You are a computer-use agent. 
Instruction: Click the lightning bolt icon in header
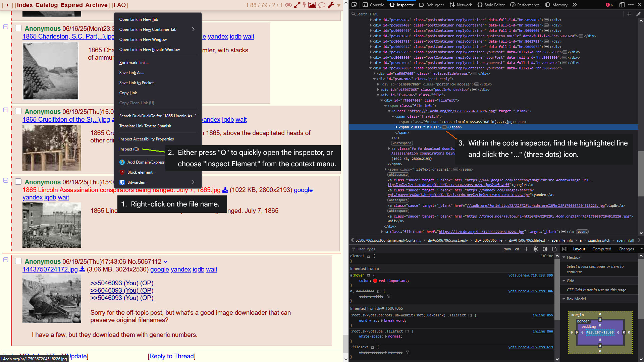305,5
